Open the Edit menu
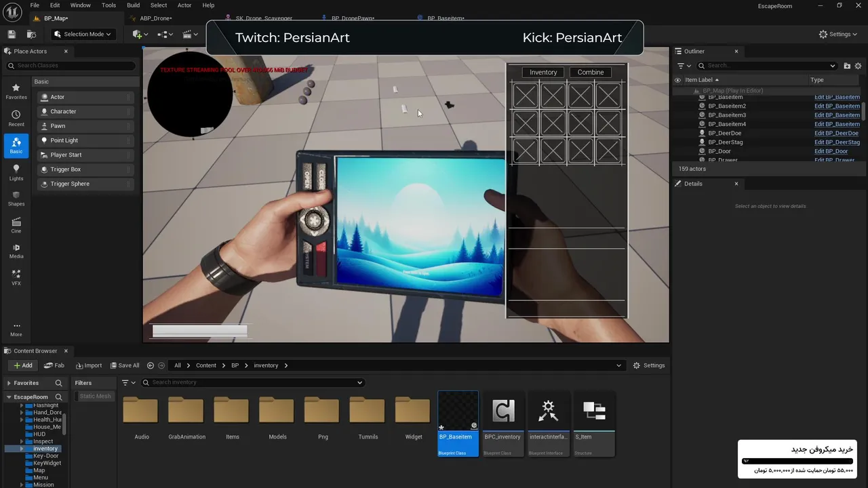Viewport: 868px width, 488px height. tap(55, 5)
